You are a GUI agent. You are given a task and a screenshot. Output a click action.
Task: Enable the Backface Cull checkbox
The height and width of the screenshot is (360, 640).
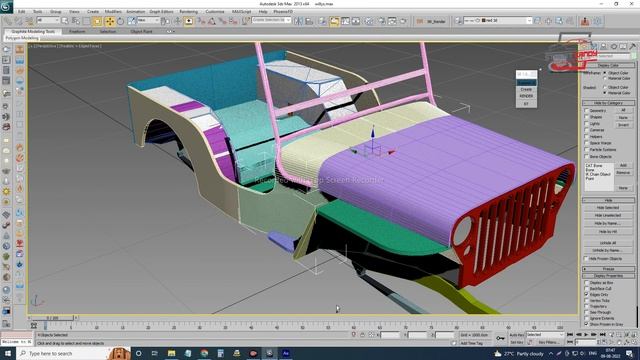click(x=587, y=289)
